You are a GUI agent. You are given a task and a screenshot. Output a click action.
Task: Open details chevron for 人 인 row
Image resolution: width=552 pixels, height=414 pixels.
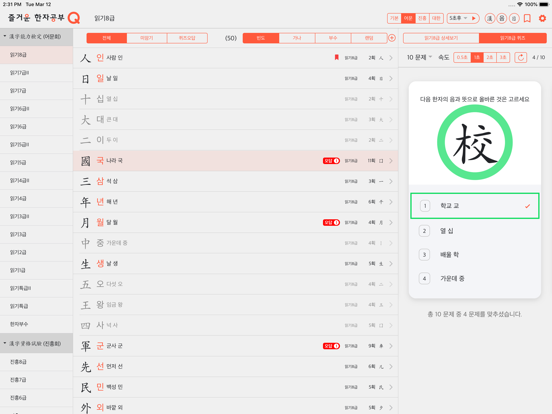tap(391, 58)
